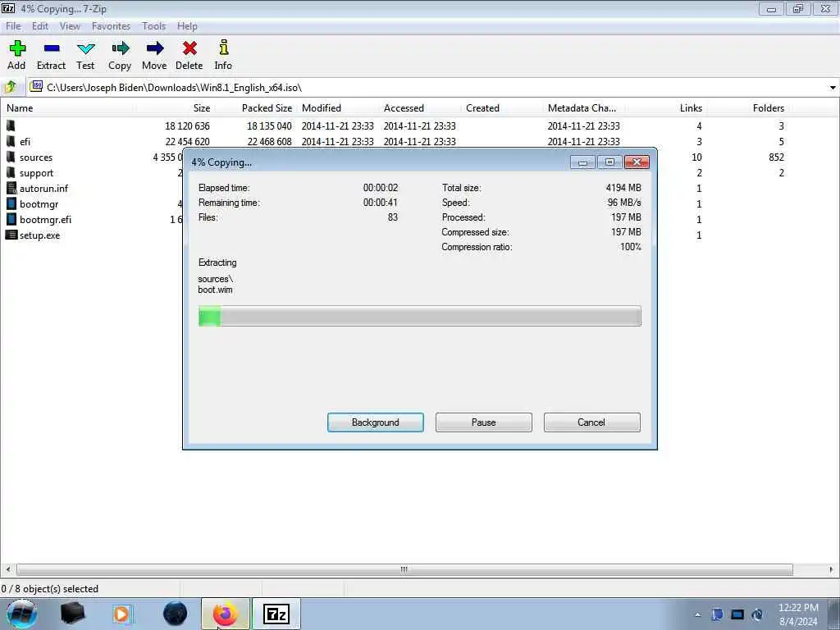The height and width of the screenshot is (630, 840).
Task: Click the folders count 852
Action: [776, 157]
